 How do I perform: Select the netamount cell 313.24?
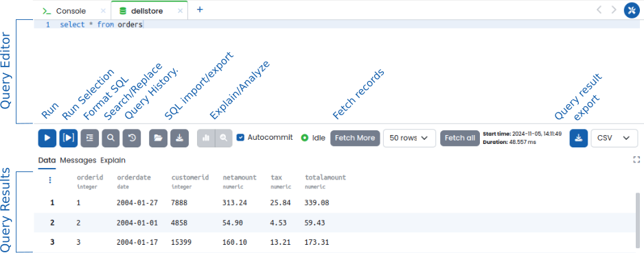click(x=235, y=202)
